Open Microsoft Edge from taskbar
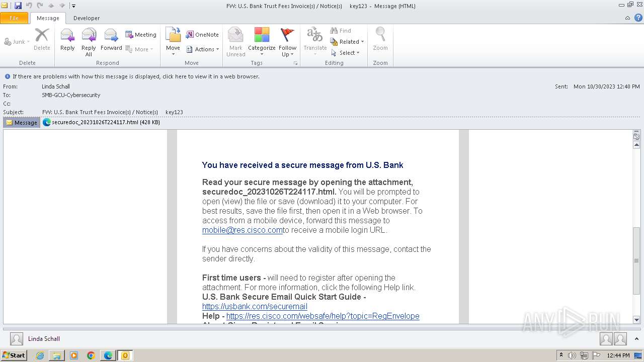Viewport: 644px width, 362px height. (x=108, y=355)
